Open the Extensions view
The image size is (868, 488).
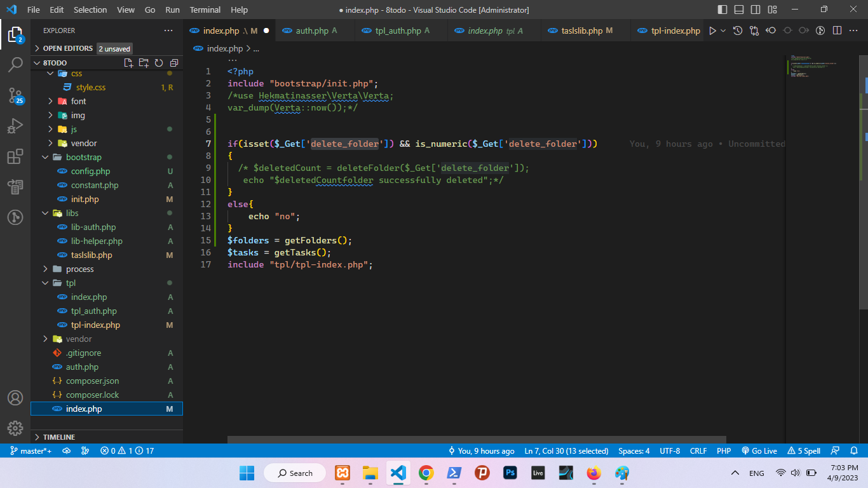tap(15, 156)
